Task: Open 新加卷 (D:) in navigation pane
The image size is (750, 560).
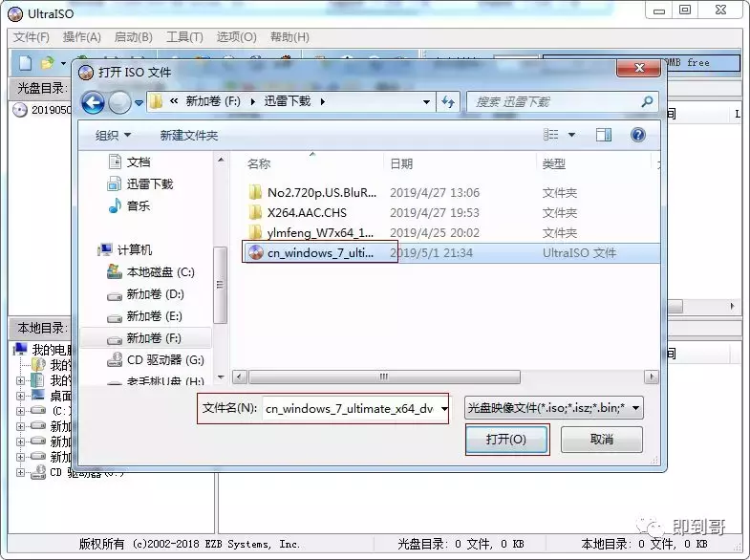Action: (x=145, y=293)
